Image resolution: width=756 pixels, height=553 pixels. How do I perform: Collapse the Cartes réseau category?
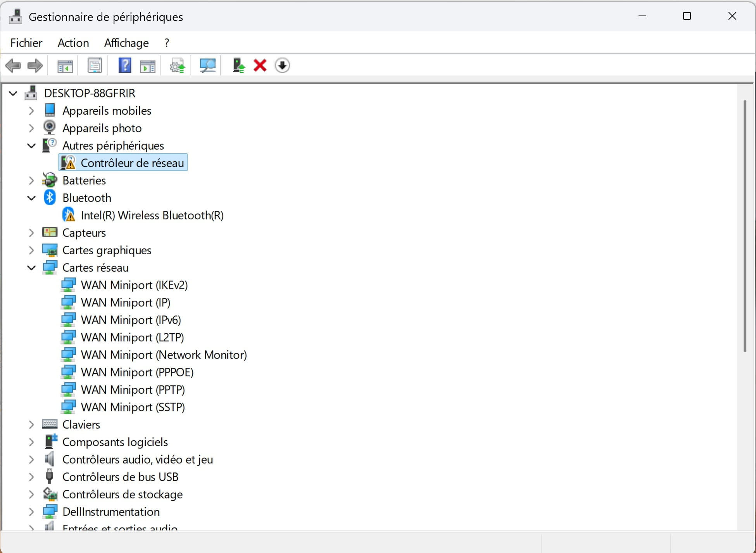[31, 268]
